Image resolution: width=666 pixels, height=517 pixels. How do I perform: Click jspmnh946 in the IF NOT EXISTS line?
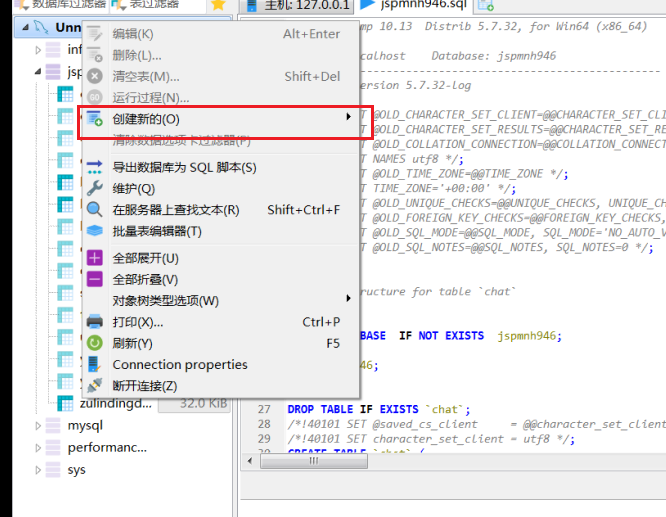pyautogui.click(x=526, y=336)
